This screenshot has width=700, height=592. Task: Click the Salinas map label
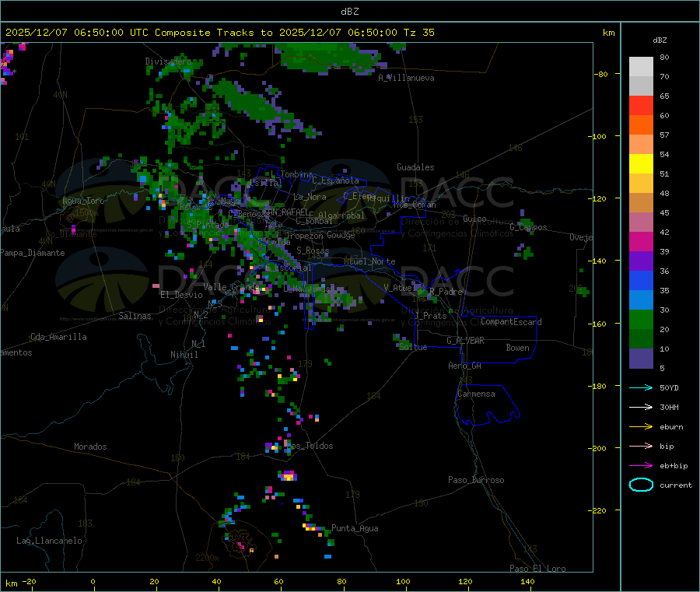tap(135, 316)
